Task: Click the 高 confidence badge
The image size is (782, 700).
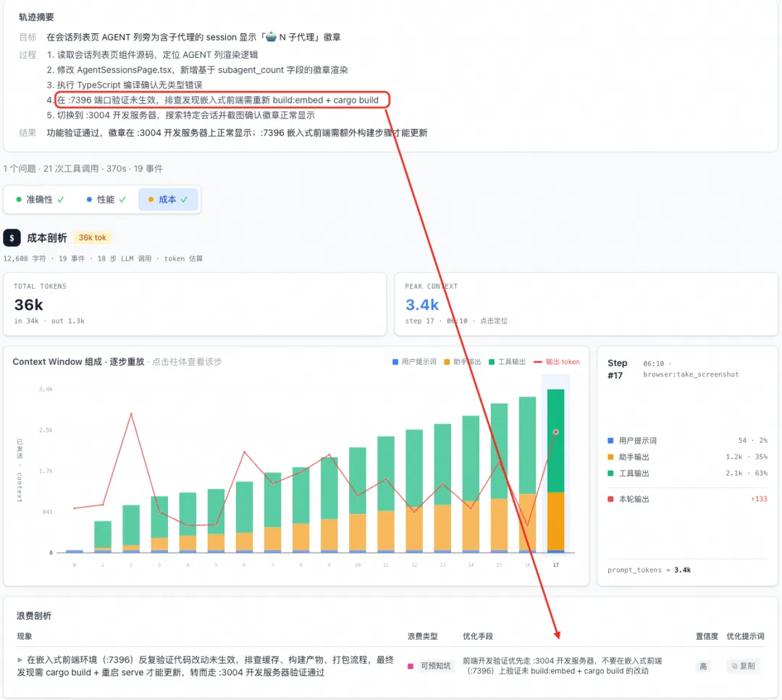Action: (703, 666)
